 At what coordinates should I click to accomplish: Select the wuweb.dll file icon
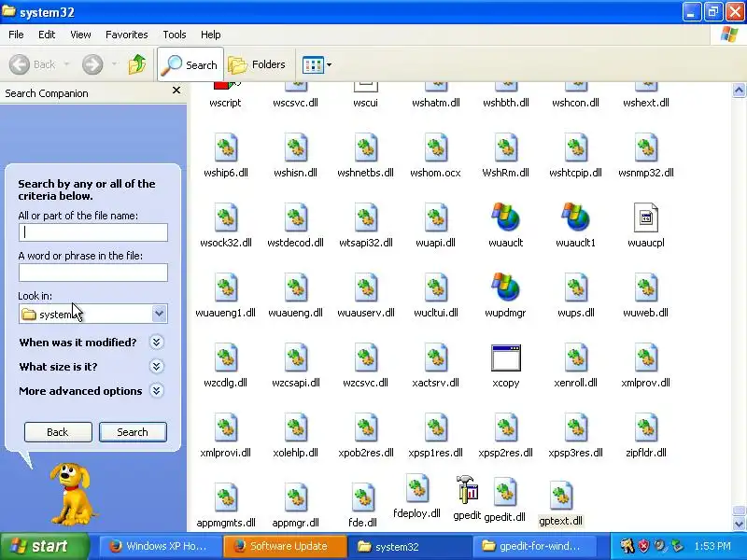coord(645,287)
